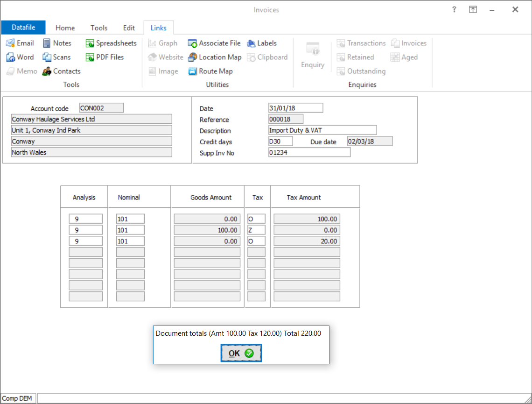Confirm document totals with OK

[x=241, y=353]
